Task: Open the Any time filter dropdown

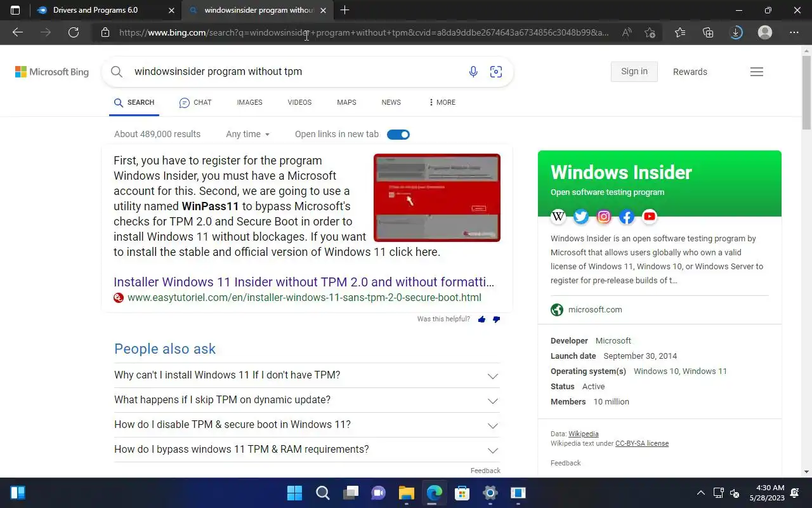Action: [x=248, y=134]
